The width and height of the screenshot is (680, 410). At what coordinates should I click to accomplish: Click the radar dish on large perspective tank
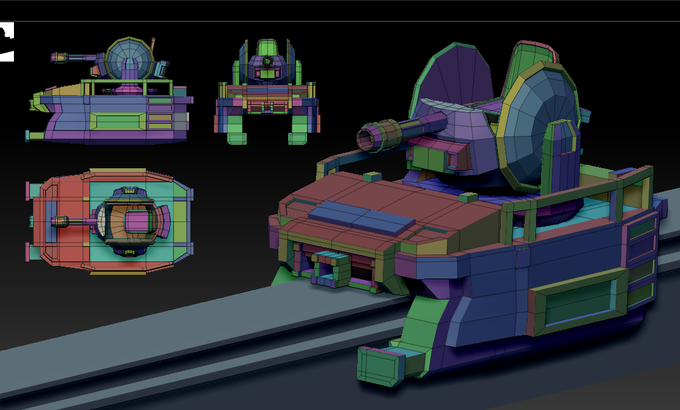click(x=538, y=128)
